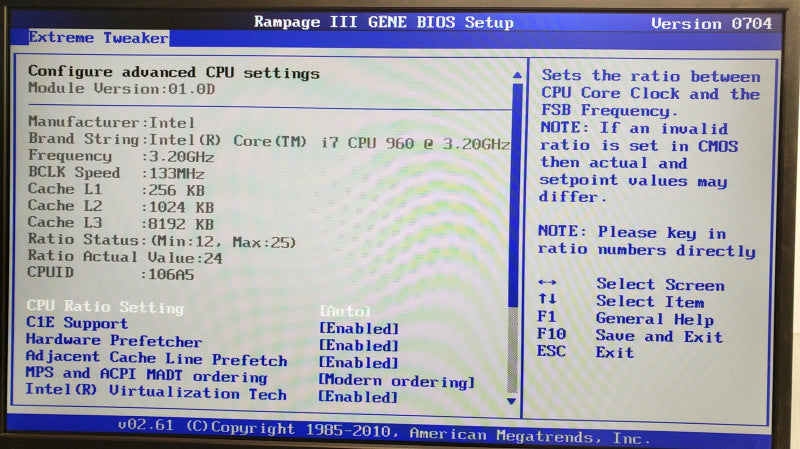This screenshot has width=800, height=449.
Task: Click the up-down arrows Select Item icon
Action: click(x=547, y=299)
